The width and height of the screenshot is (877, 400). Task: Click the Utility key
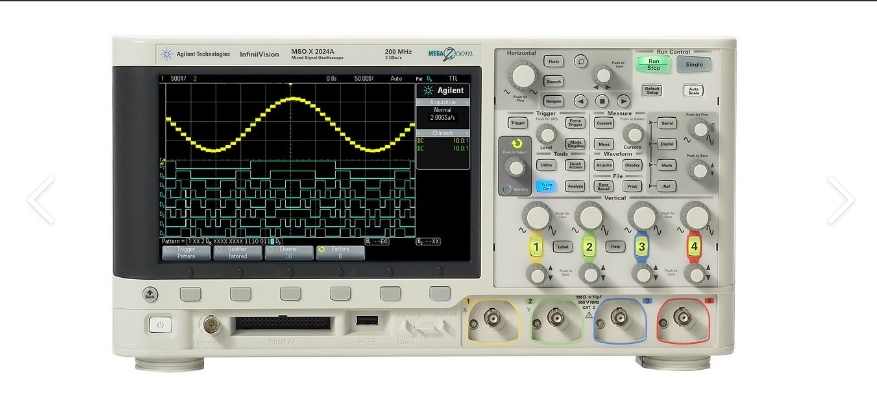pos(546,165)
